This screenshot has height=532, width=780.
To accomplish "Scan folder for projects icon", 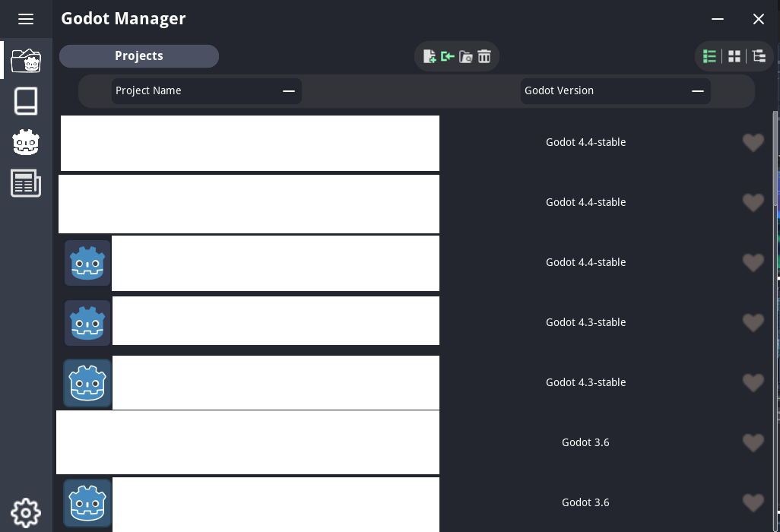I will click(x=465, y=56).
